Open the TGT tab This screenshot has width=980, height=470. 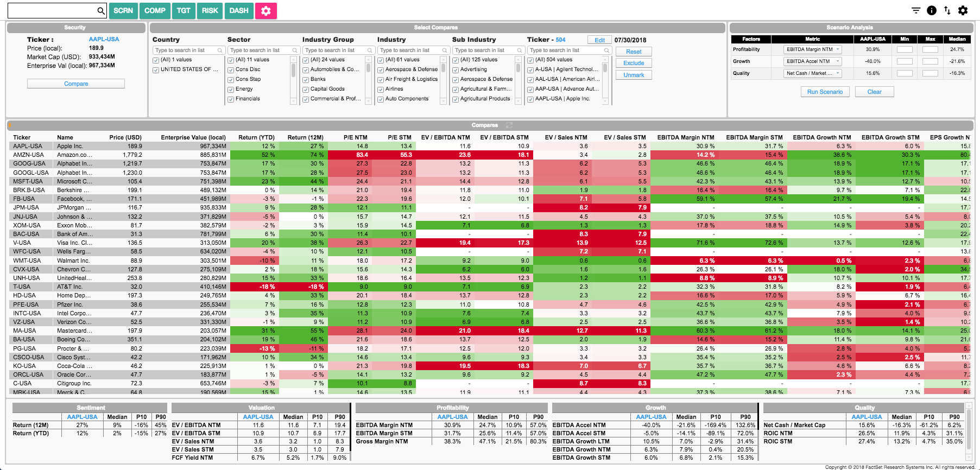pyautogui.click(x=184, y=11)
